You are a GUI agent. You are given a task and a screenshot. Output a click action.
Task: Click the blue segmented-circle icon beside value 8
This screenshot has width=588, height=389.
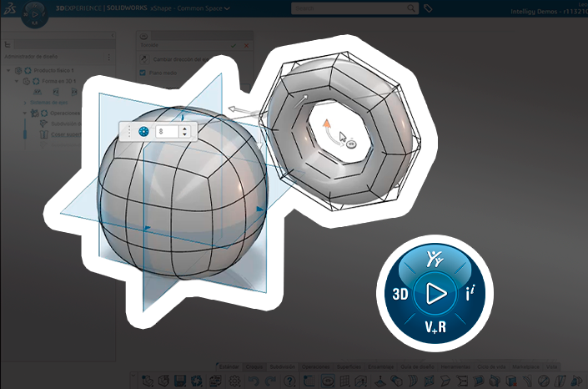click(x=143, y=131)
